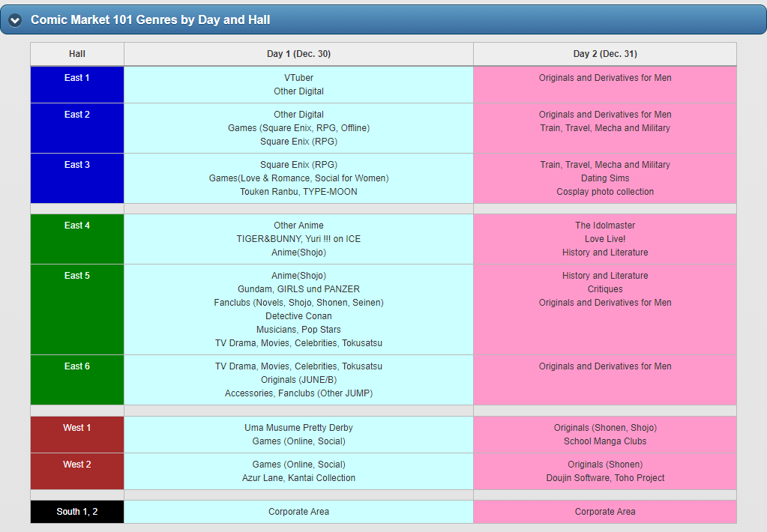The image size is (767, 532).
Task: Click 'Fanclubs (Novels, Shojo, Shonen, Seinen)' entry
Action: point(298,303)
